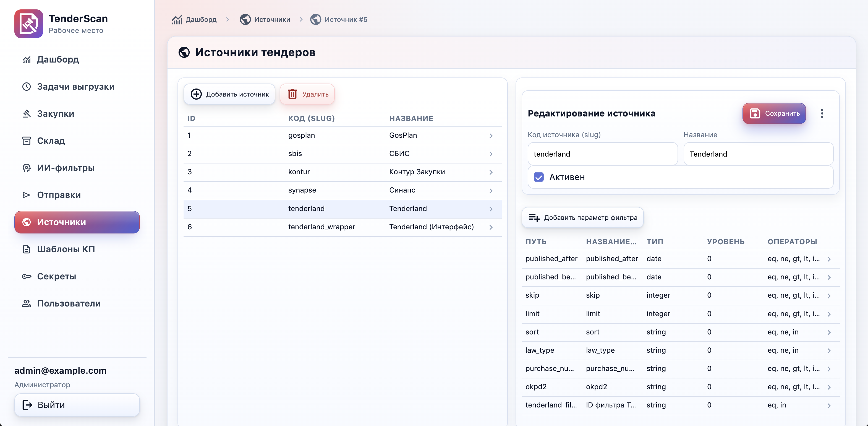
Task: Click the globe icon beside Источники breadcrumb
Action: 245,20
